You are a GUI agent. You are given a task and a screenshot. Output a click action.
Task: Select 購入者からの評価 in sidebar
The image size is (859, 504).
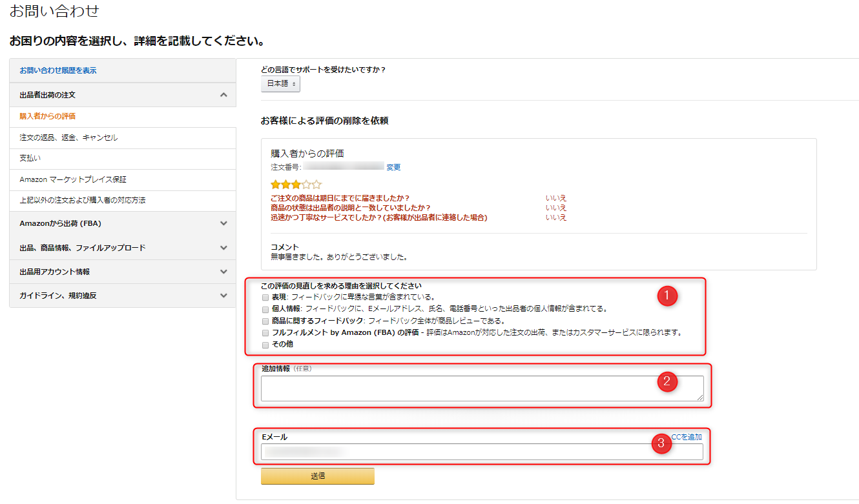click(x=48, y=117)
